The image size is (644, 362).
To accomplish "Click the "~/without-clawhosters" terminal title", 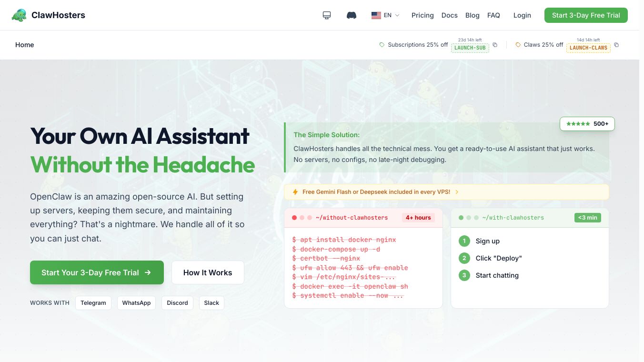I will pos(352,218).
